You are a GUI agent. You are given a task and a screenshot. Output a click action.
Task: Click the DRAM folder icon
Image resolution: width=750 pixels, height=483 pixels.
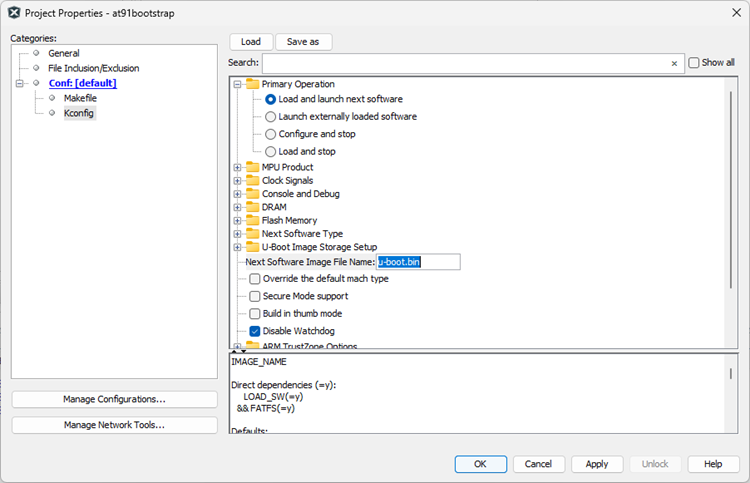(x=252, y=207)
